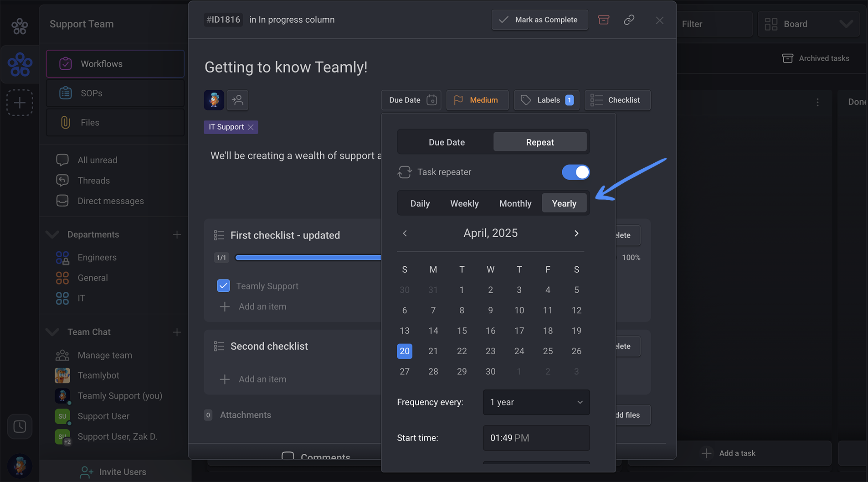Select April 20 in the calendar
This screenshot has width=868, height=482.
click(405, 351)
